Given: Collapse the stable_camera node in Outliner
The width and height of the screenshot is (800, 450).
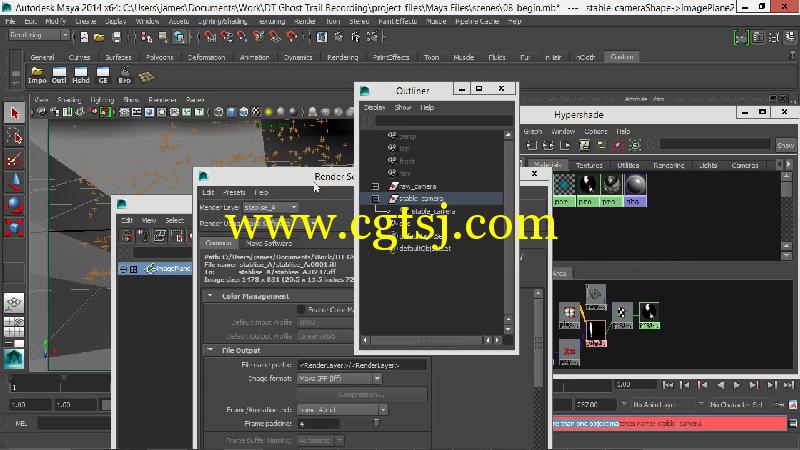Looking at the screenshot, I should click(x=376, y=198).
